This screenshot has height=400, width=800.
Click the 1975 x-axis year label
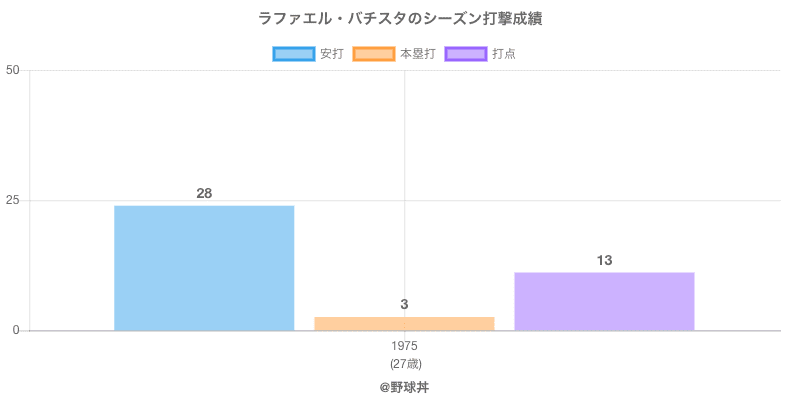[404, 346]
